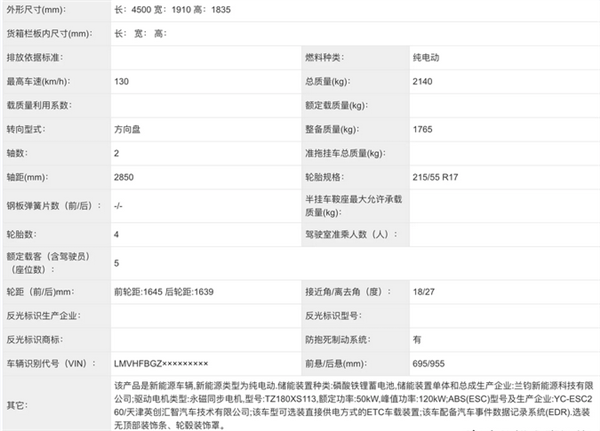Select wheelbase value 2850
This screenshot has width=600, height=431.
pos(124,177)
